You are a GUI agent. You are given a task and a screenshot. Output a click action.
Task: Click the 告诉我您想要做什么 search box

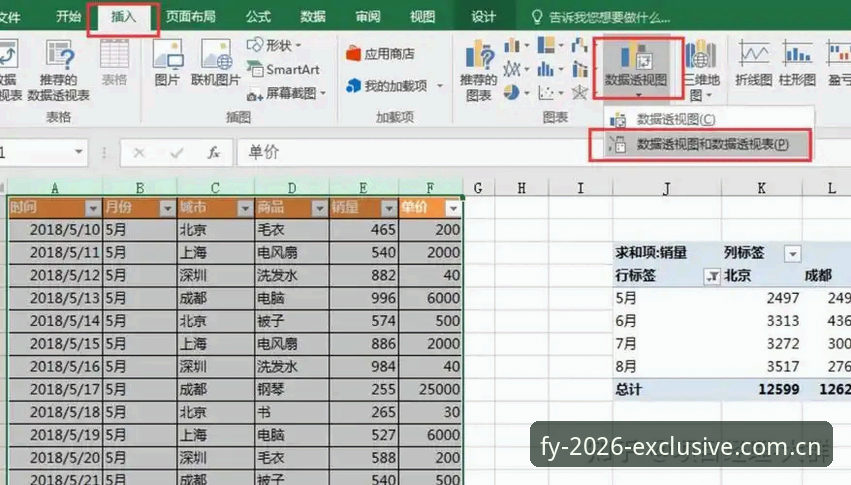click(x=601, y=17)
